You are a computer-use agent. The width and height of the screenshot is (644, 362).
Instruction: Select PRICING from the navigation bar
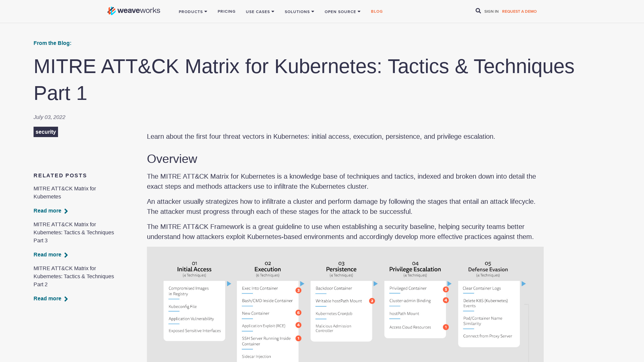coord(226,11)
